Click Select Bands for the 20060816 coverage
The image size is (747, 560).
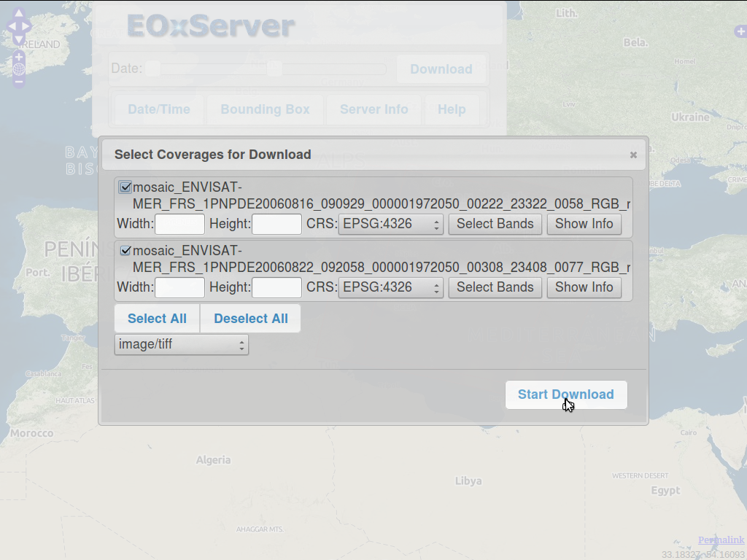click(495, 224)
